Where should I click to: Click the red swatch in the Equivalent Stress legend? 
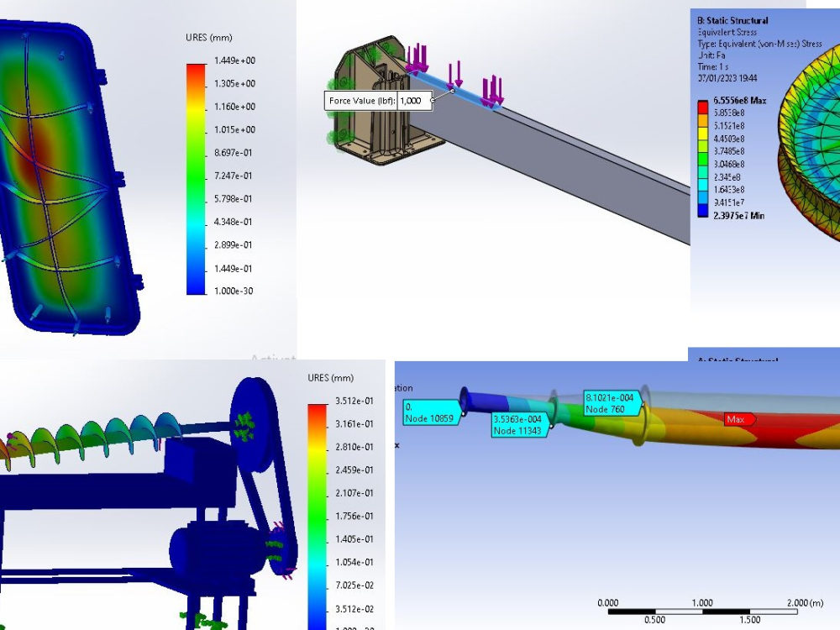coord(703,108)
